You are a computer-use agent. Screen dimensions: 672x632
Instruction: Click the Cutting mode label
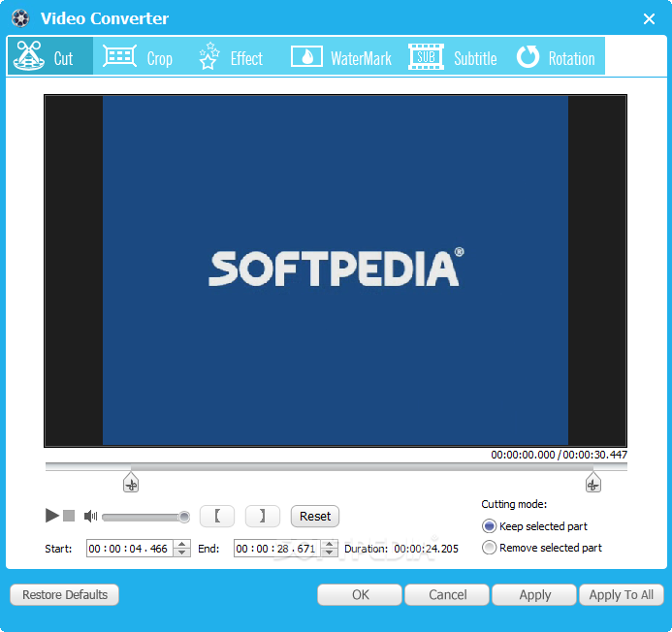(514, 504)
